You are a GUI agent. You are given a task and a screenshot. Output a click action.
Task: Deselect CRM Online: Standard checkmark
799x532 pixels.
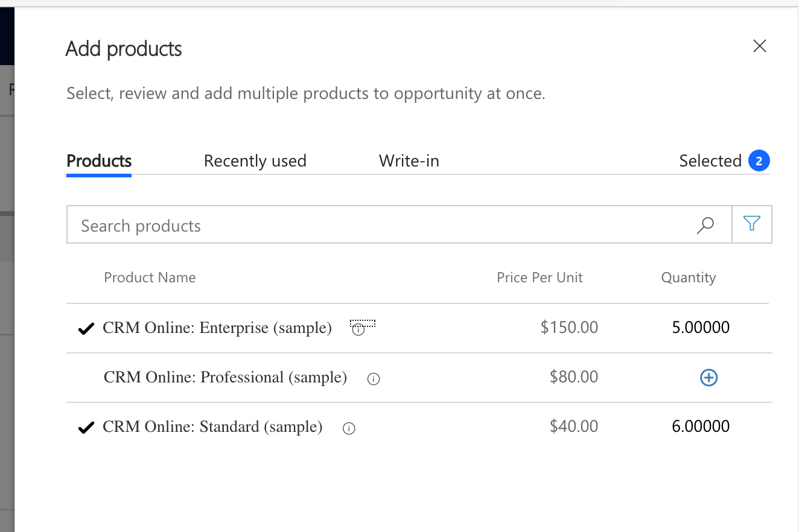86,428
